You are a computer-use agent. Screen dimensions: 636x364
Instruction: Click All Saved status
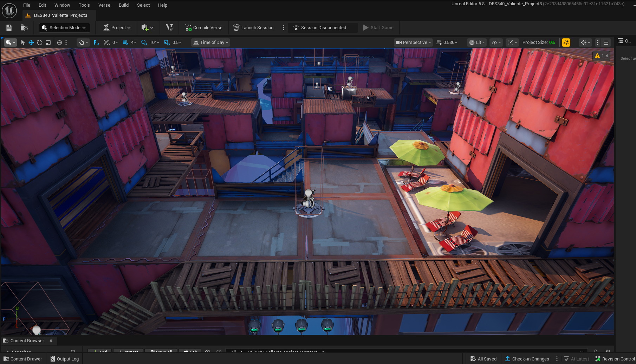pos(484,359)
